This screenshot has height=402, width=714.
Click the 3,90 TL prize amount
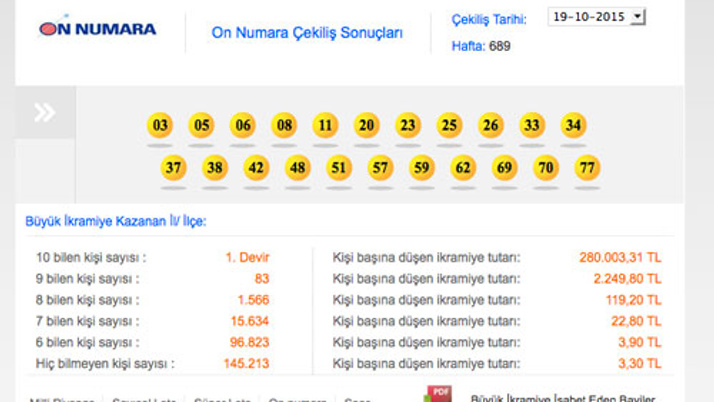coord(640,342)
